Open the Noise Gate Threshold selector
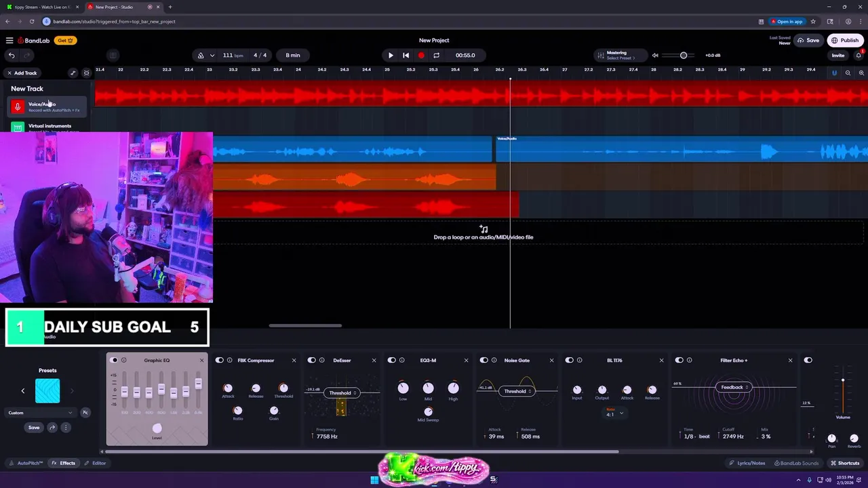This screenshot has width=868, height=488. (517, 391)
